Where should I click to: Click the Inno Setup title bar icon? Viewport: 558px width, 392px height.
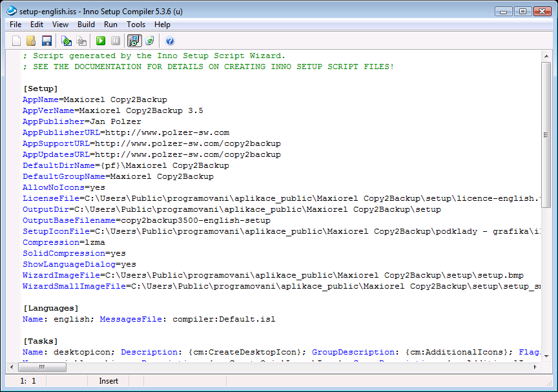click(x=12, y=11)
